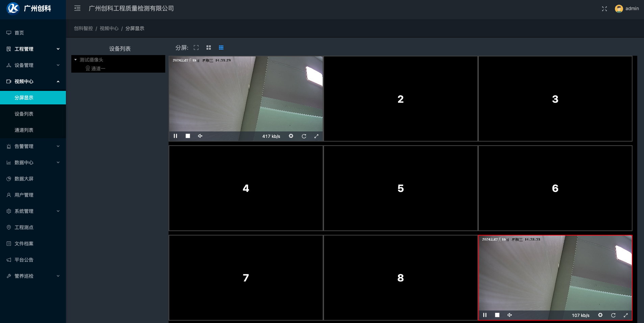Collapse the 测试摄像头 tree node
644x323 pixels.
coord(76,60)
